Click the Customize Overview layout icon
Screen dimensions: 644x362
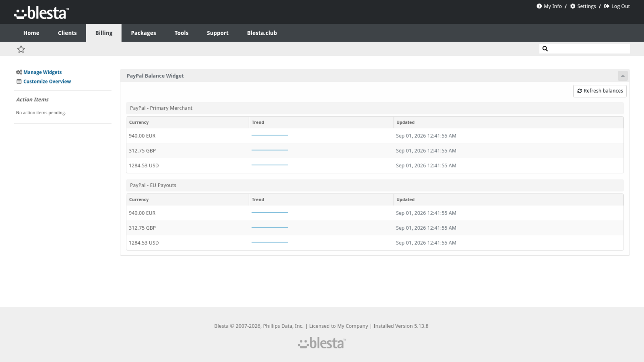coord(19,81)
